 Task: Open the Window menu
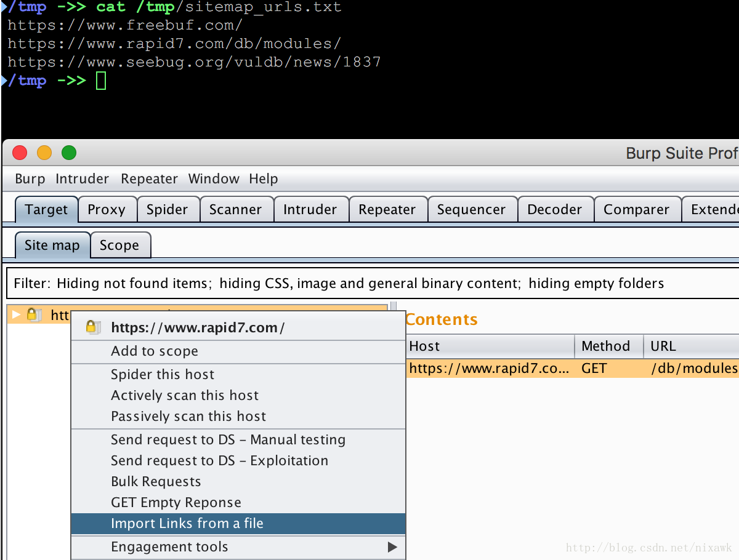pyautogui.click(x=214, y=179)
